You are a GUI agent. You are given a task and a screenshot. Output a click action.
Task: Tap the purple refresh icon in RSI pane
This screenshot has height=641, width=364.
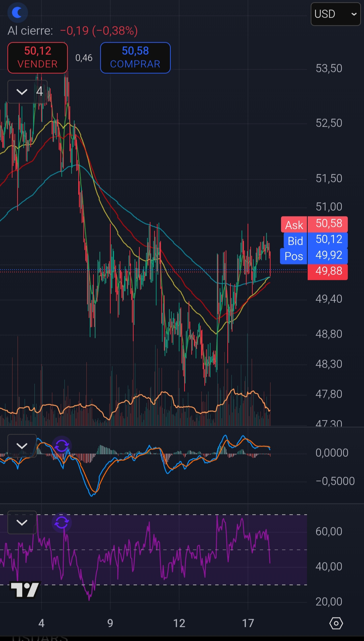coord(62,523)
